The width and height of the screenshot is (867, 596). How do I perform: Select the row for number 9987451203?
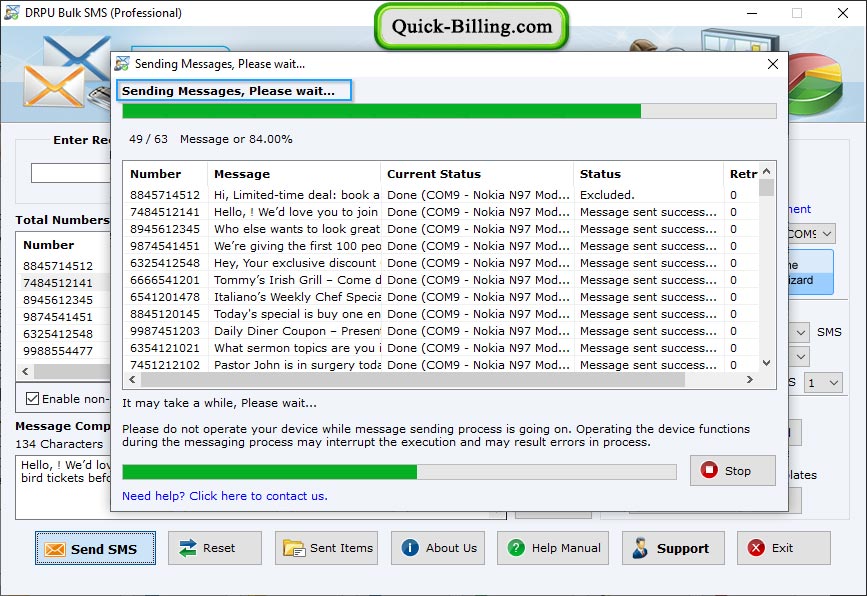(x=442, y=331)
